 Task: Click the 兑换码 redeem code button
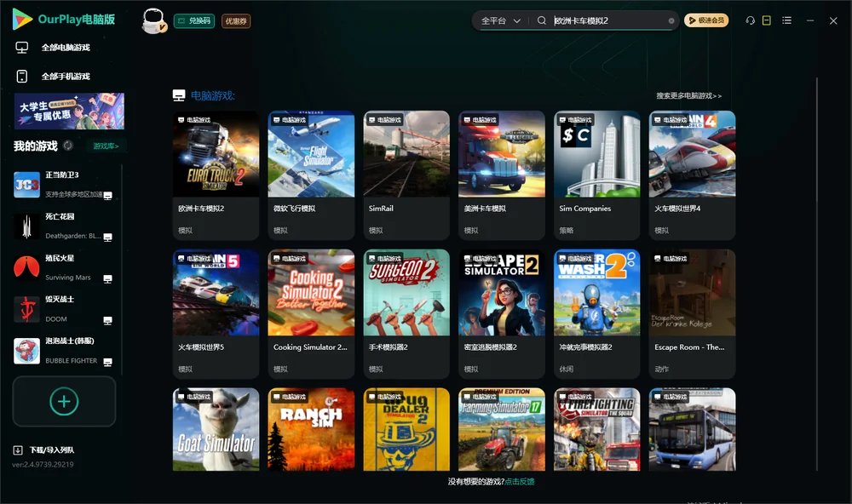(x=194, y=20)
